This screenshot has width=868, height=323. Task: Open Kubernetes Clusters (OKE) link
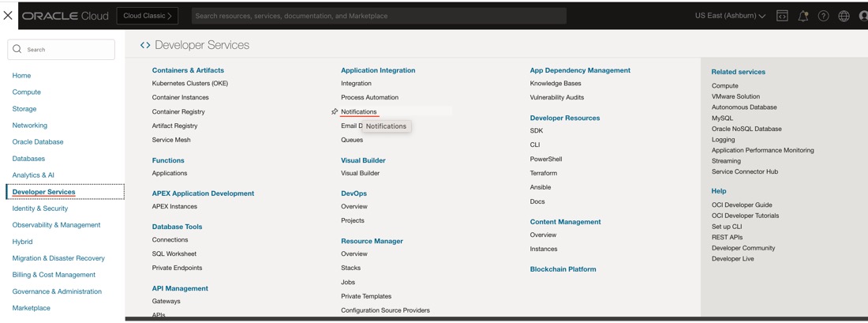[x=189, y=83]
